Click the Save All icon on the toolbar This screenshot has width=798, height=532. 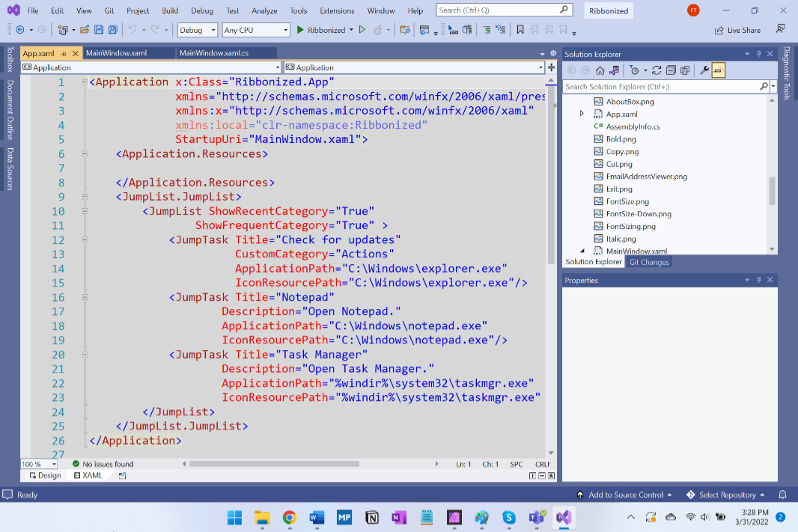click(113, 28)
